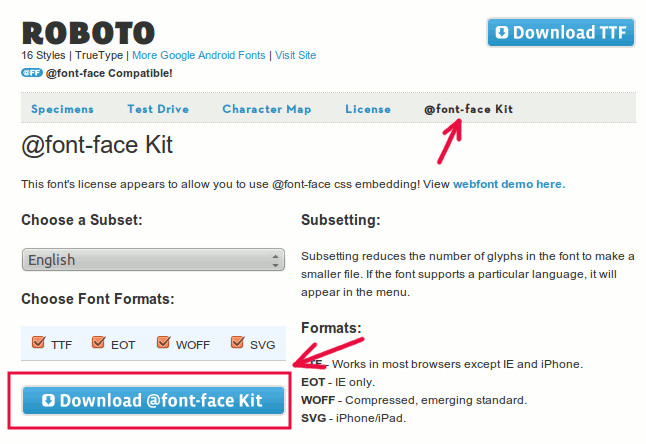
Task: Open the Test Drive tab
Action: [x=158, y=109]
